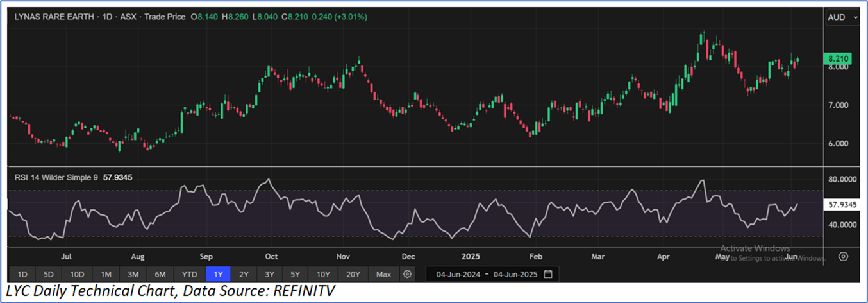This screenshot has height=303, width=868.
Task: Click the green 8.210 price label
Action: click(840, 59)
